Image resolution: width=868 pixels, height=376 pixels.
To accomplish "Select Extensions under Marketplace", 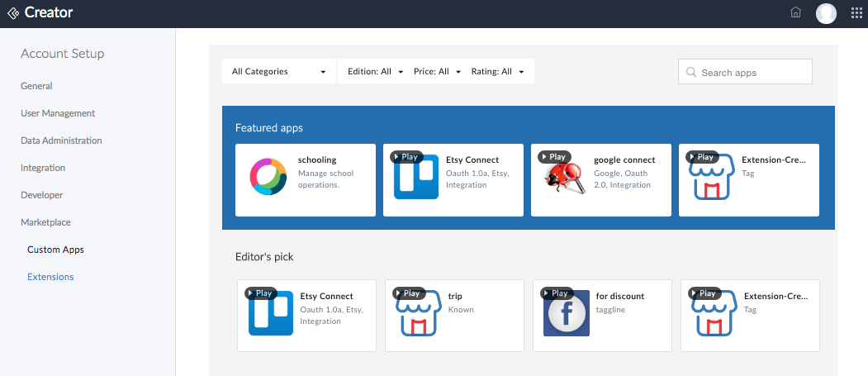I will [50, 276].
